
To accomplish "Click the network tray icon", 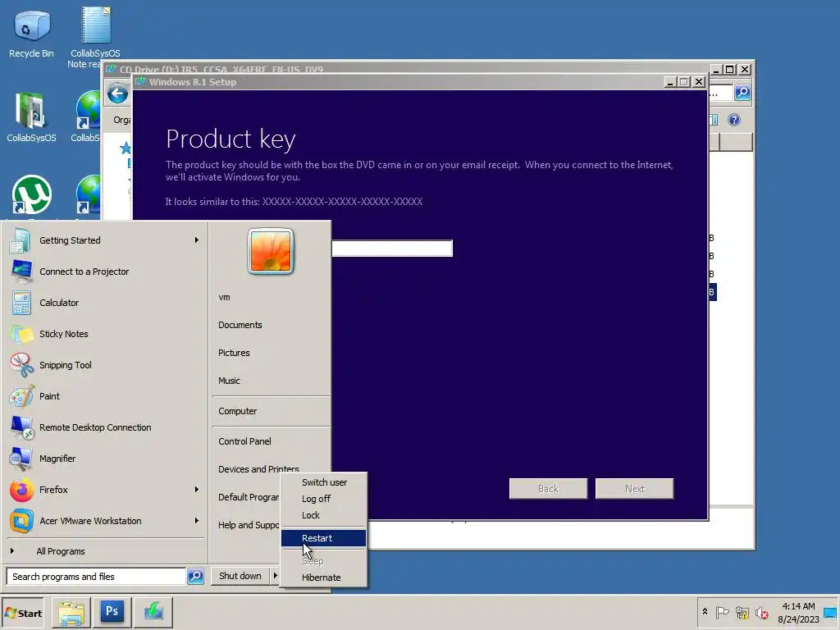I will tap(742, 612).
